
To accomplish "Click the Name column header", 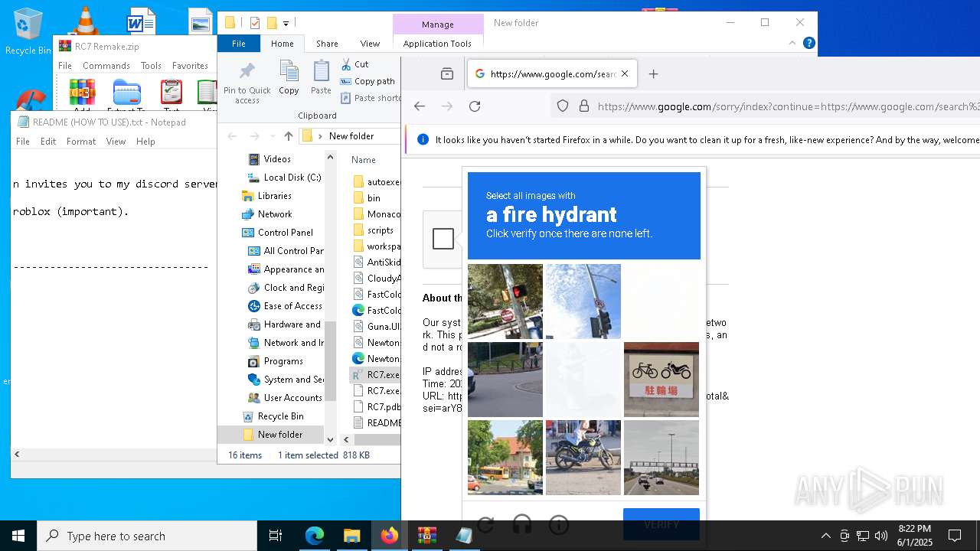I will (x=364, y=160).
